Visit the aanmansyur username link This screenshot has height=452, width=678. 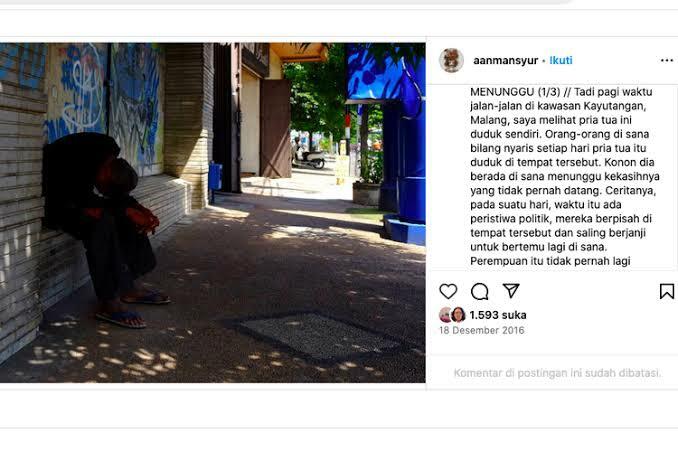pos(505,61)
